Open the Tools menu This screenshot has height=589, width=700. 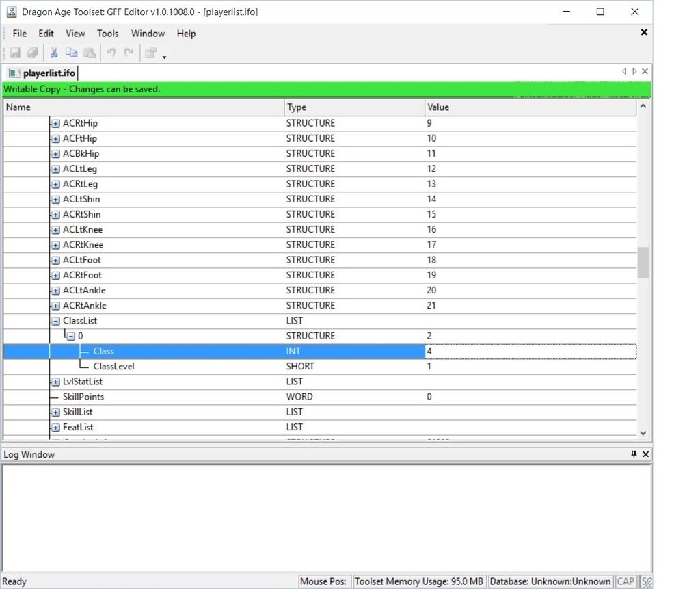pyautogui.click(x=107, y=34)
